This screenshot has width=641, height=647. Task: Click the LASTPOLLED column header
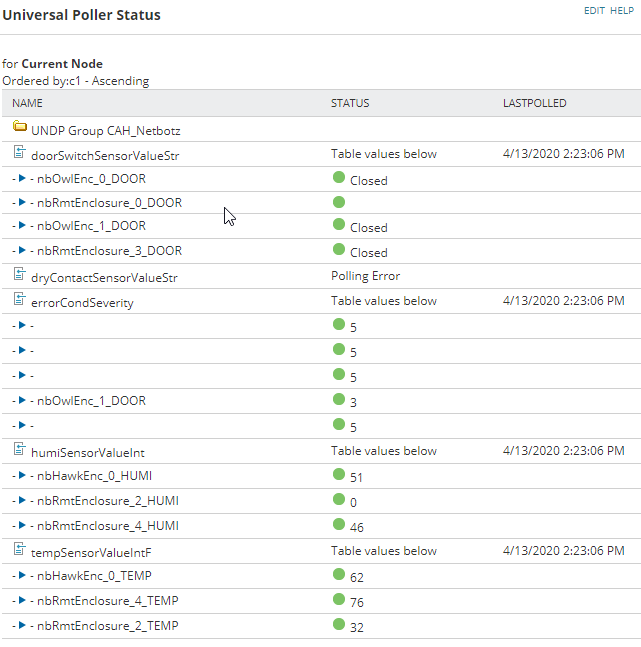[535, 103]
